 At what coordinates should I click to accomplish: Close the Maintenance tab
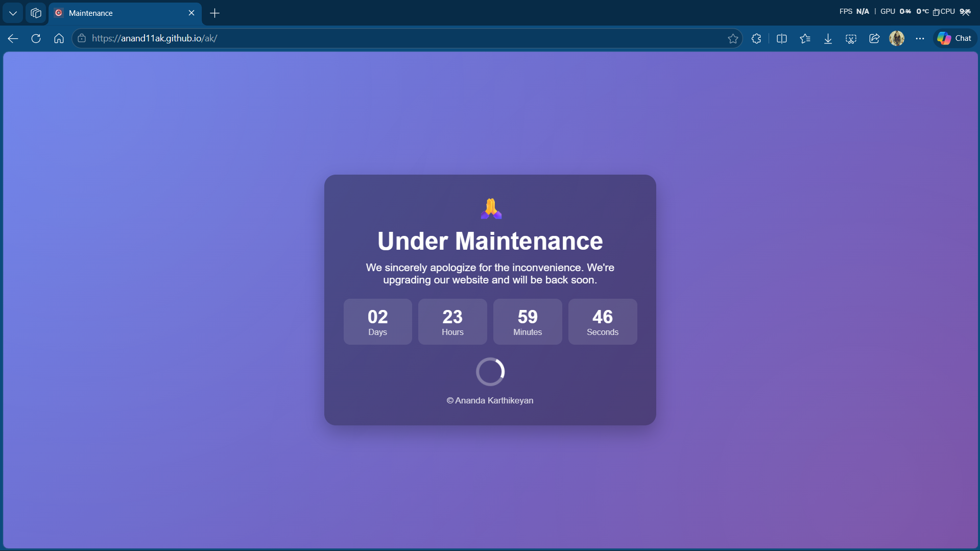[x=192, y=13]
